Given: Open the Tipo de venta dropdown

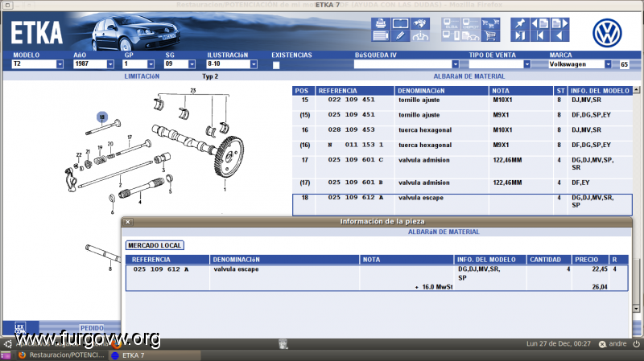Looking at the screenshot, I should tap(526, 64).
